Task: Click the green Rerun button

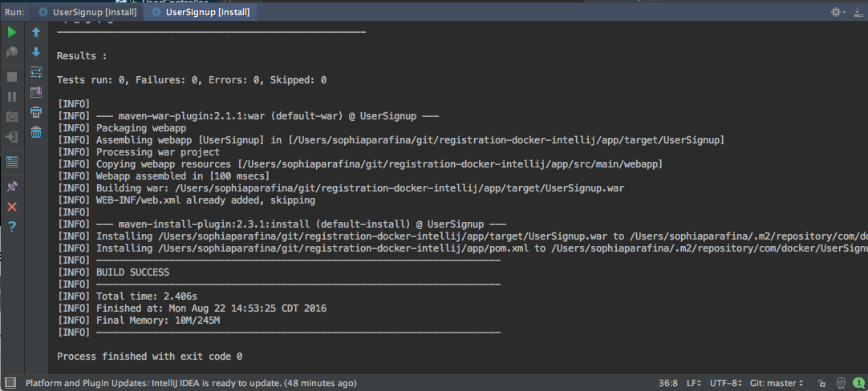Action: point(12,32)
